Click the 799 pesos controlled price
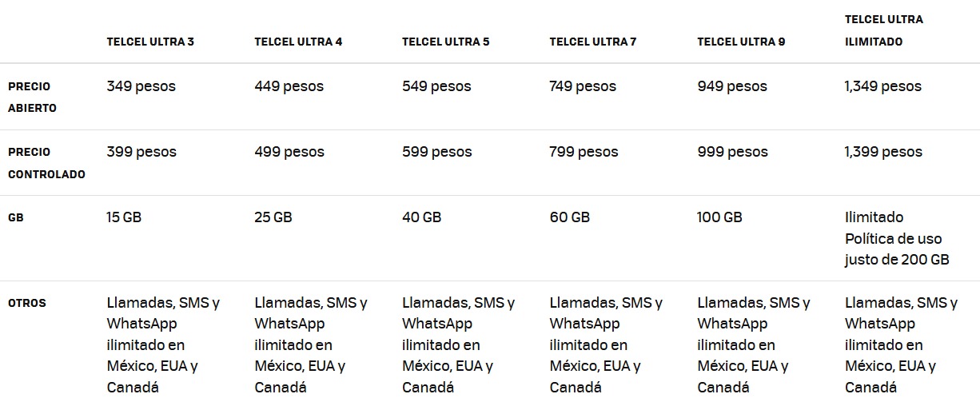 (x=584, y=152)
